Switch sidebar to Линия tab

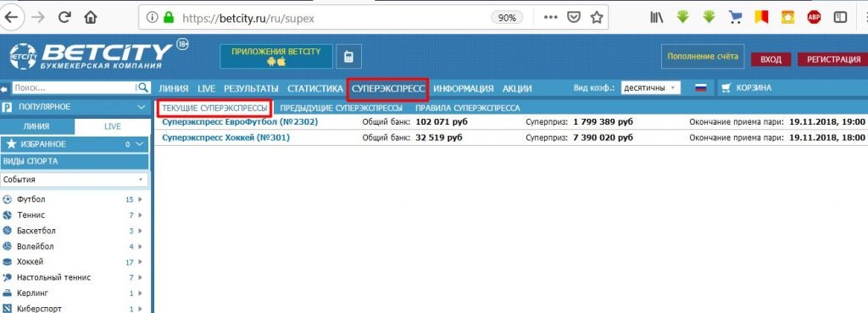[36, 126]
